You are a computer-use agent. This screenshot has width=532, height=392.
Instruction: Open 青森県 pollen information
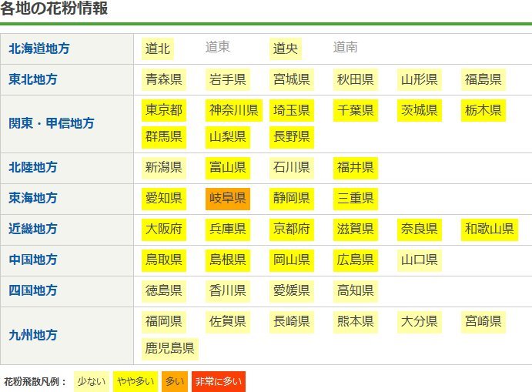[x=163, y=79]
